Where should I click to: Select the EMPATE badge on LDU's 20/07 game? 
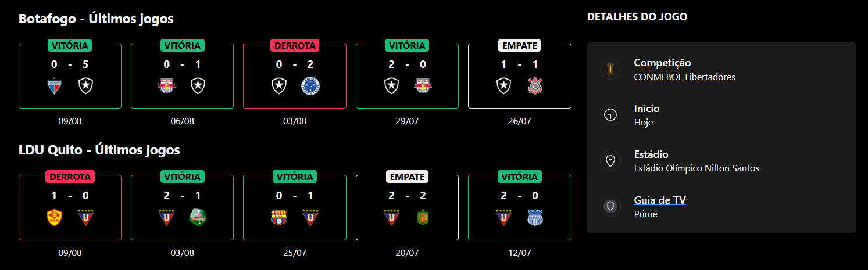(x=407, y=177)
